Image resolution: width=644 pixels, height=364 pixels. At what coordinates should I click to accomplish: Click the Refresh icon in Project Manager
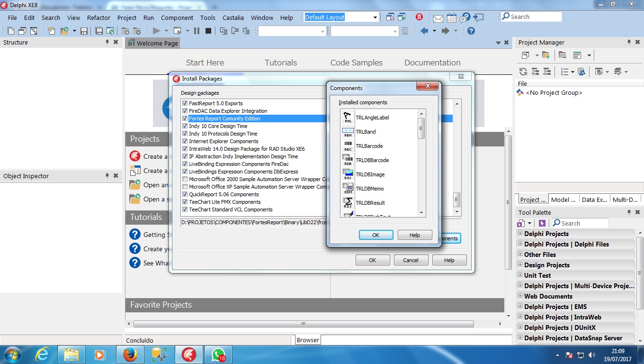523,72
